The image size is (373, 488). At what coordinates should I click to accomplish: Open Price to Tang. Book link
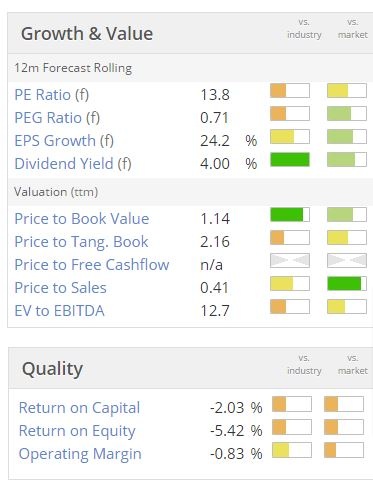(81, 242)
